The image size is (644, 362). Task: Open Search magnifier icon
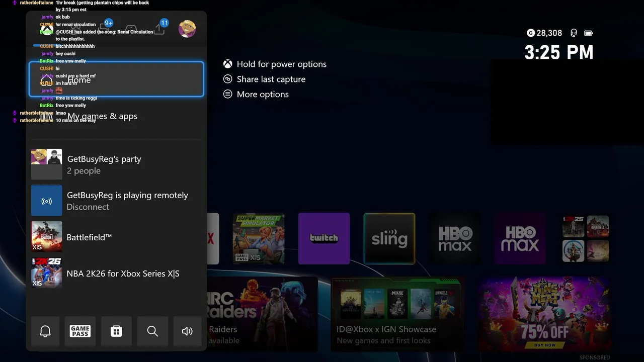(x=152, y=331)
